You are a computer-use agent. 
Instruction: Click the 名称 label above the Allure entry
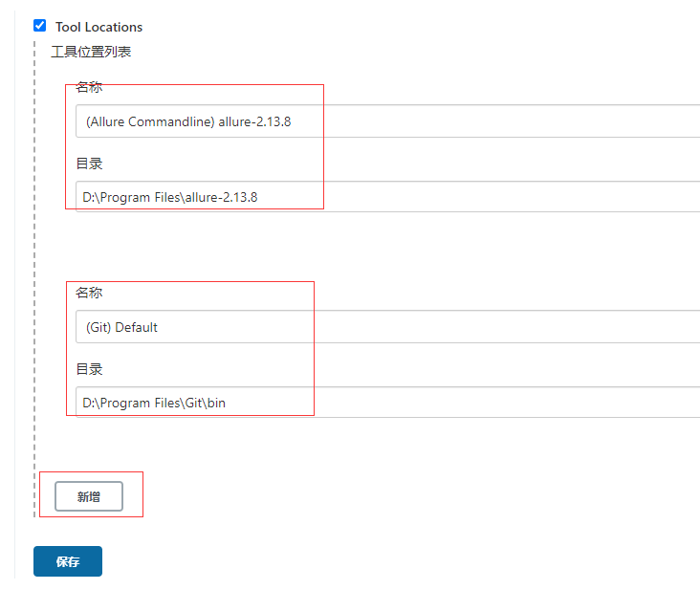89,87
